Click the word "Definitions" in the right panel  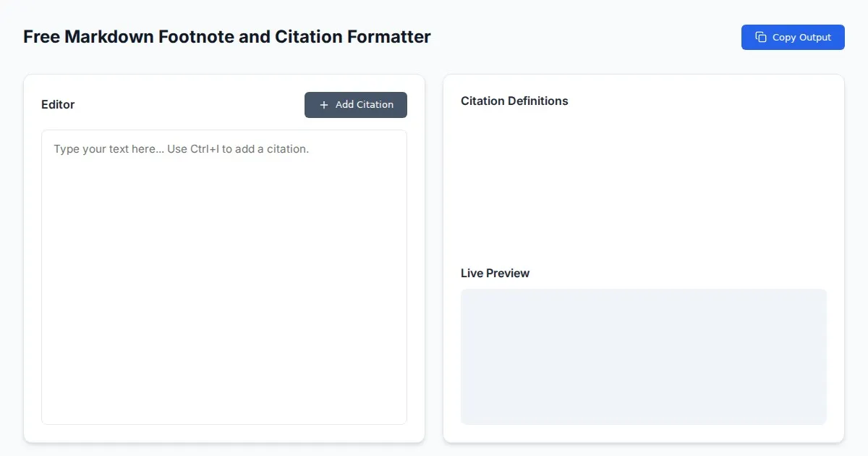(x=537, y=101)
